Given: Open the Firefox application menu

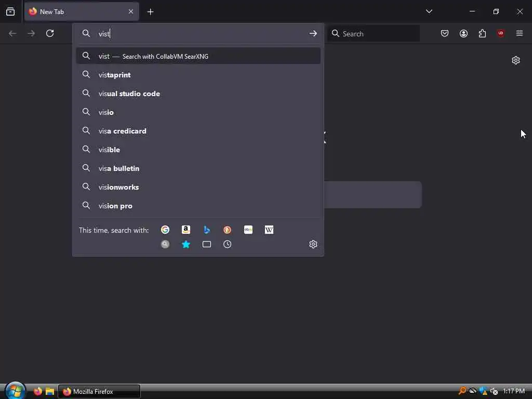Looking at the screenshot, I should (520, 33).
